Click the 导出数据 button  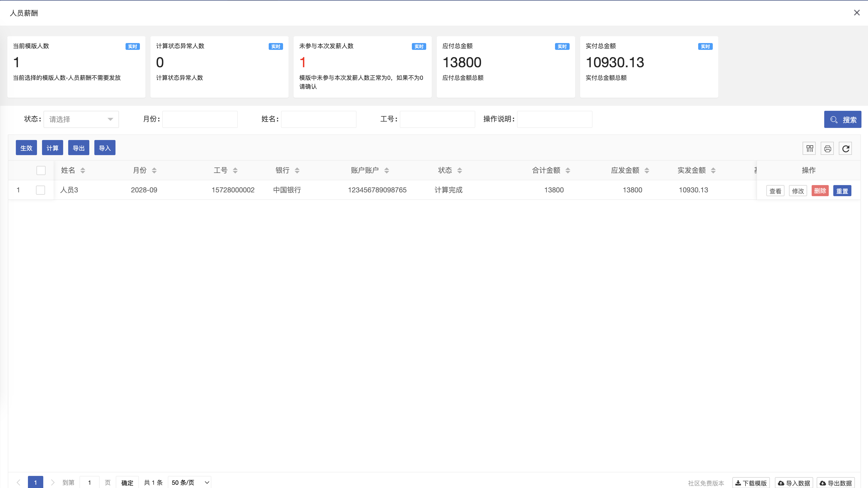(835, 483)
